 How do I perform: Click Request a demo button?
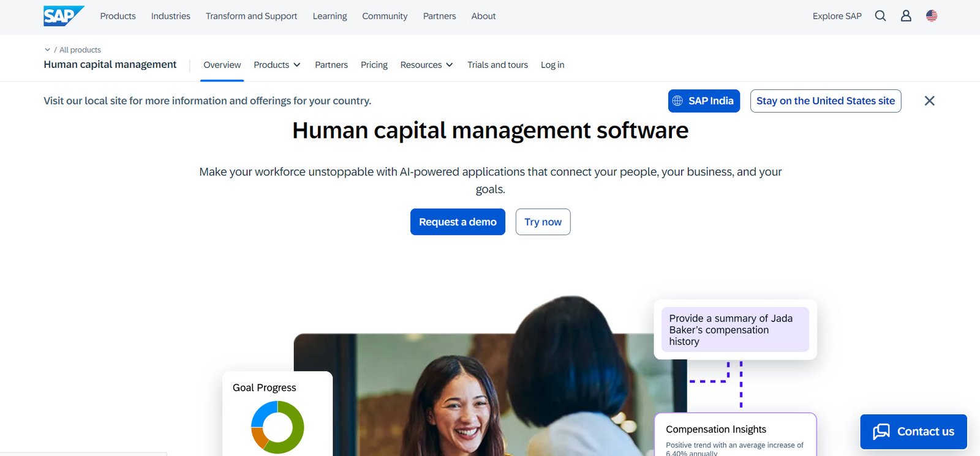458,222
